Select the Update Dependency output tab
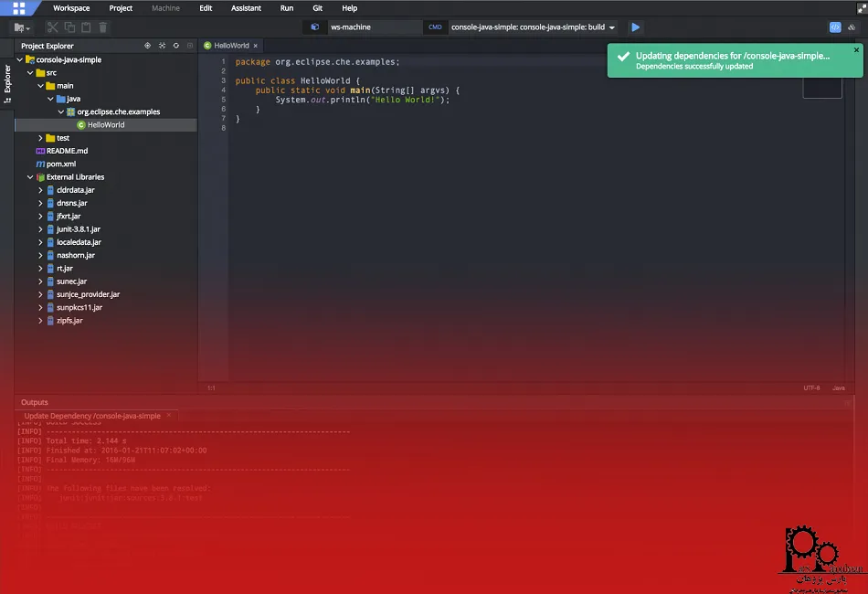 91,416
